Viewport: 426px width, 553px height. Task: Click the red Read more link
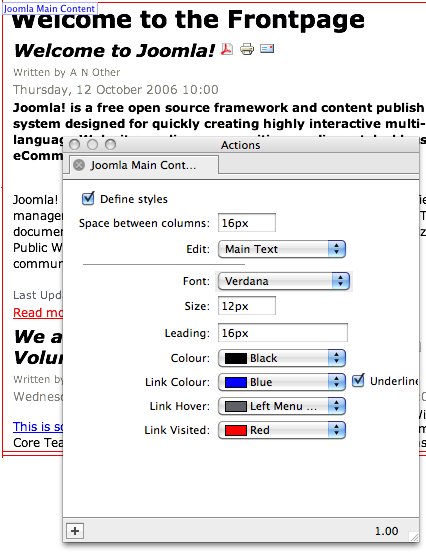[x=38, y=312]
